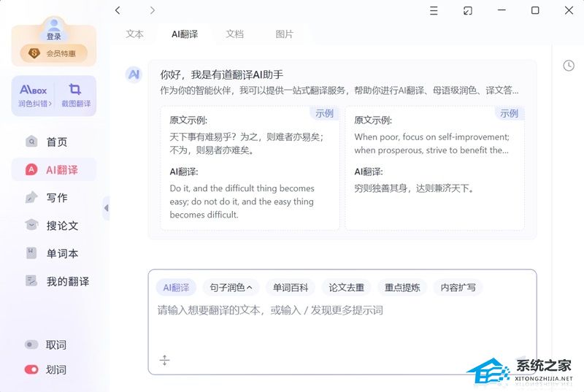Toggle the 划词 switch off

pos(31,369)
